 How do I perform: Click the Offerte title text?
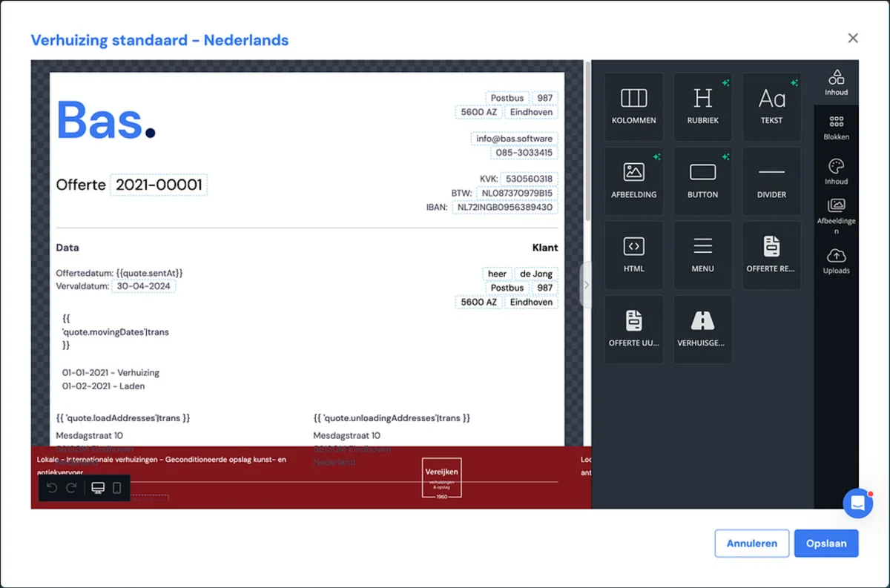(81, 185)
